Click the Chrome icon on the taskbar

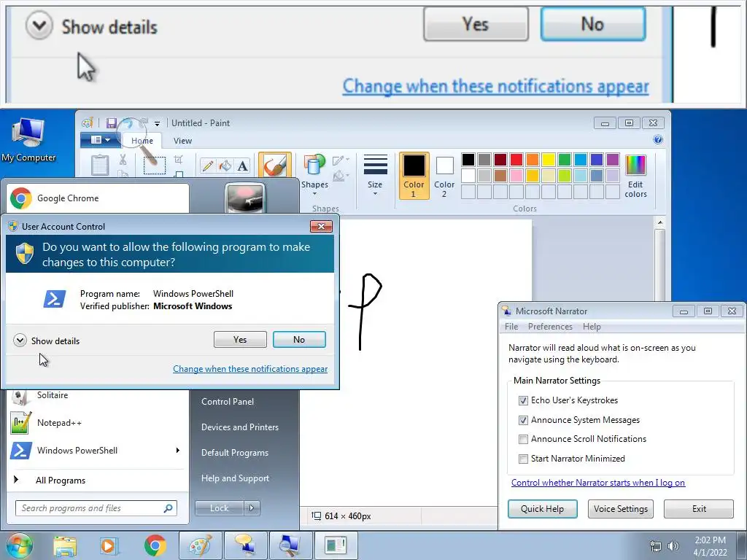point(155,545)
